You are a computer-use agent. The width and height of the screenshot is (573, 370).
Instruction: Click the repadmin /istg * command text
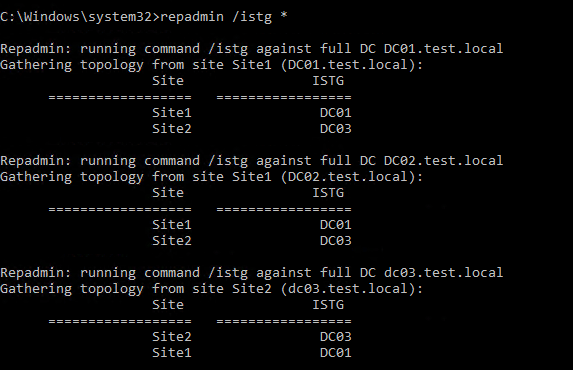pyautogui.click(x=224, y=17)
